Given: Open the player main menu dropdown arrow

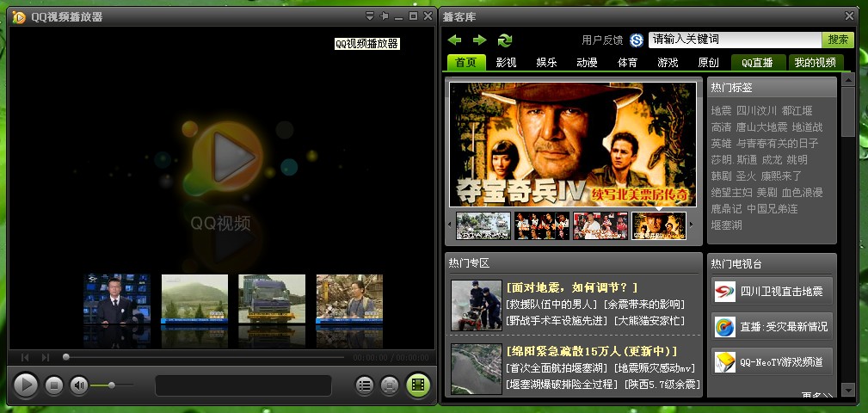Looking at the screenshot, I should tap(370, 16).
